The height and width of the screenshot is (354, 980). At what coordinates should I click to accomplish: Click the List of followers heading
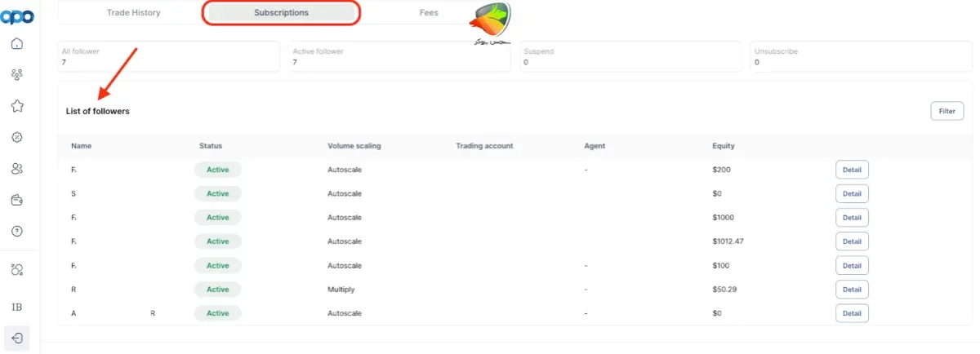[x=98, y=111]
